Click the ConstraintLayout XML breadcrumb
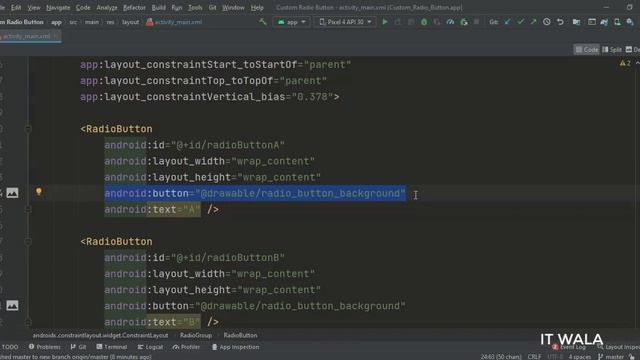 (100, 335)
